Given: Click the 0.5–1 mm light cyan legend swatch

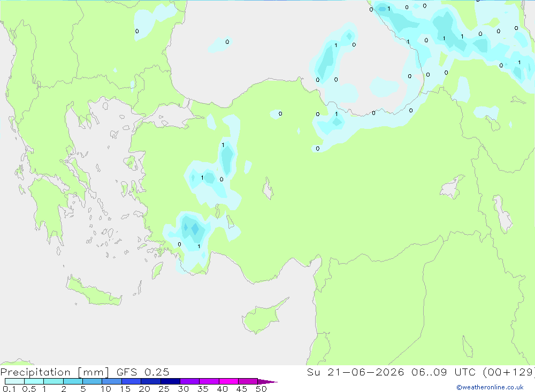Looking at the screenshot, I should pyautogui.click(x=34, y=381).
